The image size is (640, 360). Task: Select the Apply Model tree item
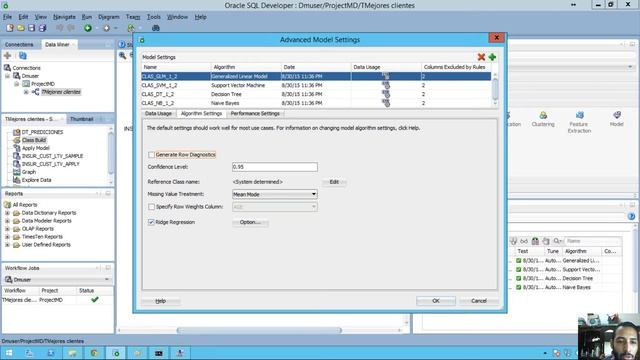(x=36, y=148)
